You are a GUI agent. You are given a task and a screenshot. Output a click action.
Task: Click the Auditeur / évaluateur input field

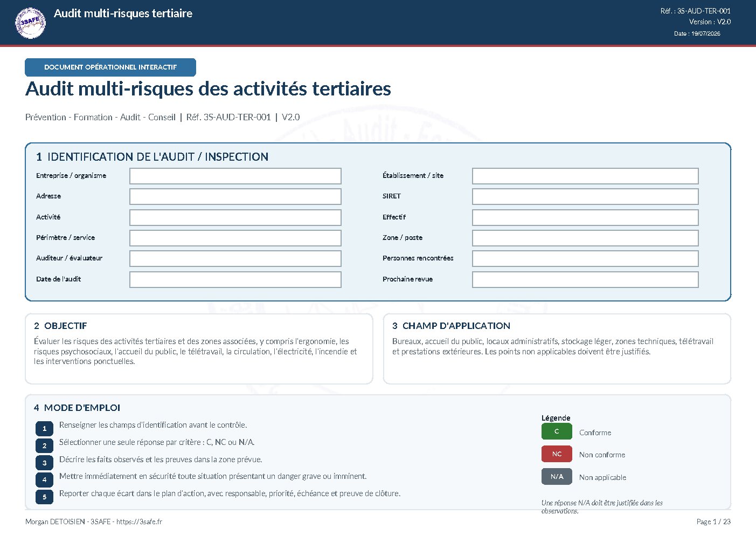tap(235, 258)
